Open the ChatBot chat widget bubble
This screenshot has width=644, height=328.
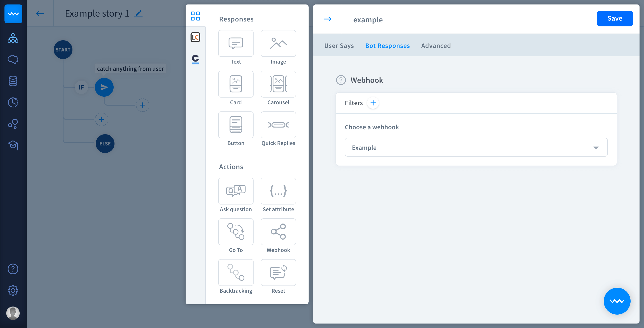[617, 301]
